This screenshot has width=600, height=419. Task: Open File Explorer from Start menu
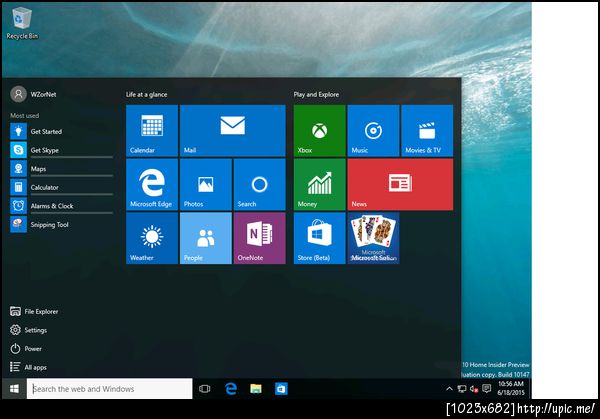34,311
